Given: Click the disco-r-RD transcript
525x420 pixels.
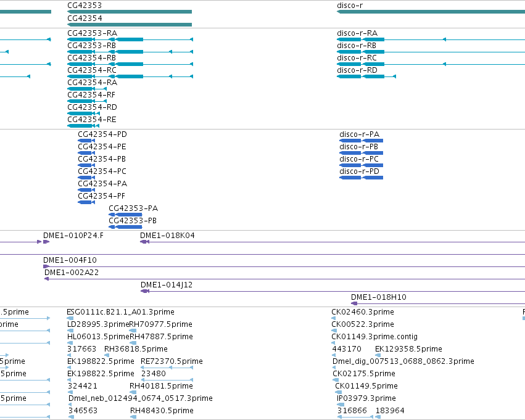Looking at the screenshot, I should click(x=366, y=76).
